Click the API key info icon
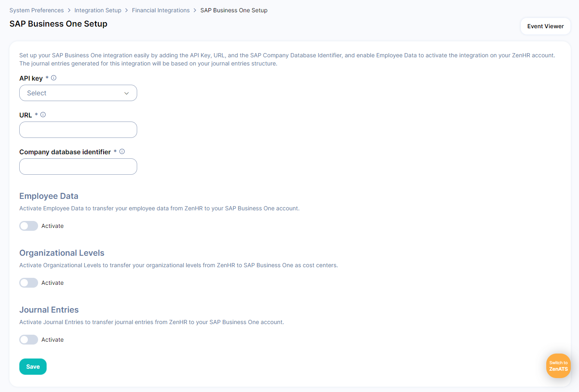The height and width of the screenshot is (392, 579). tap(54, 78)
